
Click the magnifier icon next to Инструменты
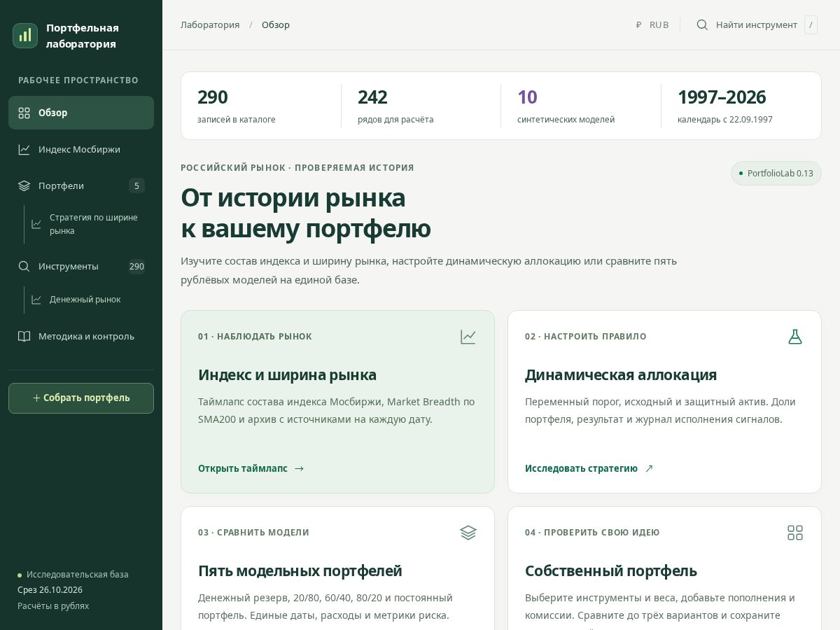pos(24,266)
